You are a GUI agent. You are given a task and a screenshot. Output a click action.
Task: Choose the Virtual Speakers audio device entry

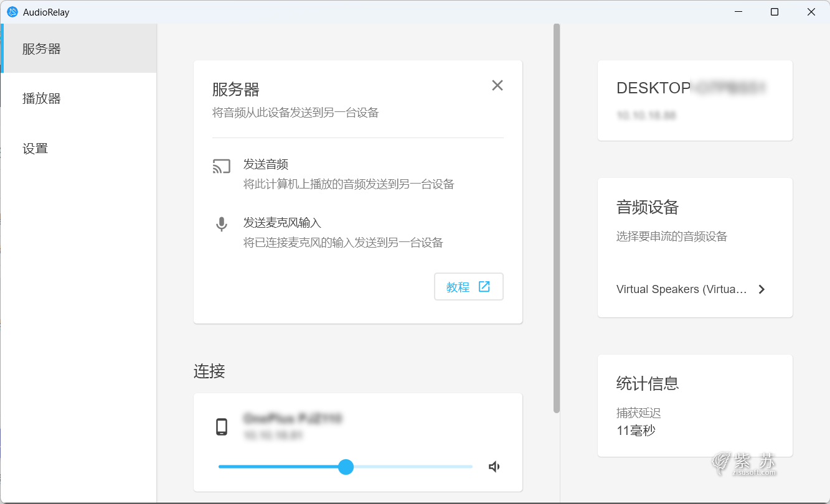coord(681,289)
